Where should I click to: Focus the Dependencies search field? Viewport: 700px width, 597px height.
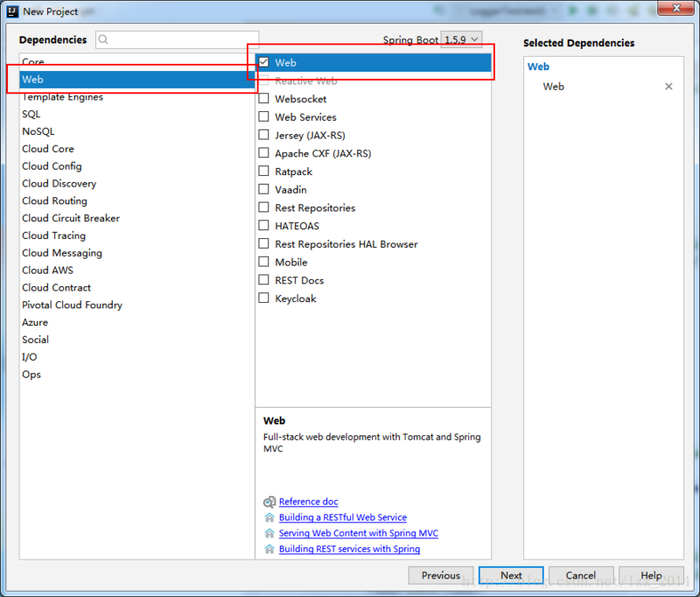coord(178,39)
